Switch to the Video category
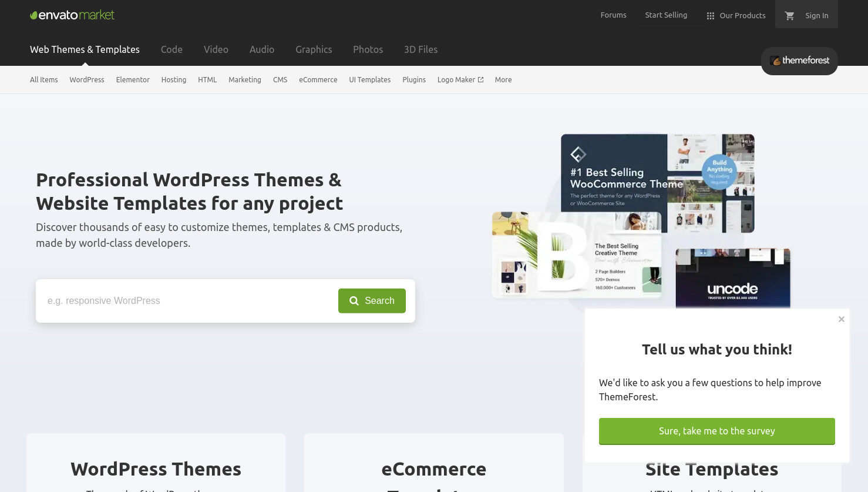 (x=216, y=49)
